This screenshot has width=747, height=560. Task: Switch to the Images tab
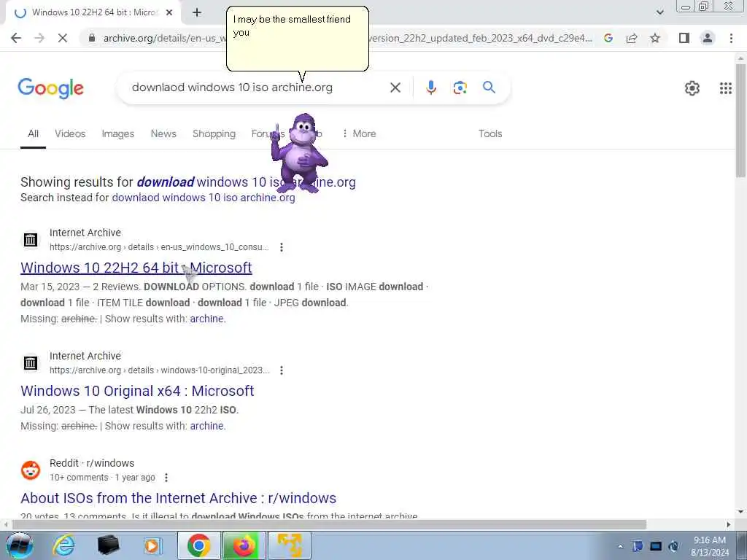[117, 134]
